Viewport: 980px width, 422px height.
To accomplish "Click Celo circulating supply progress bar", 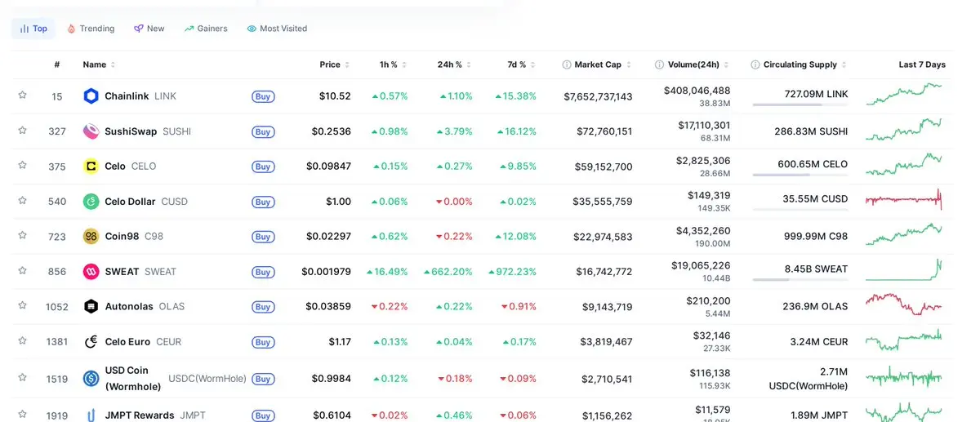I will [x=800, y=175].
